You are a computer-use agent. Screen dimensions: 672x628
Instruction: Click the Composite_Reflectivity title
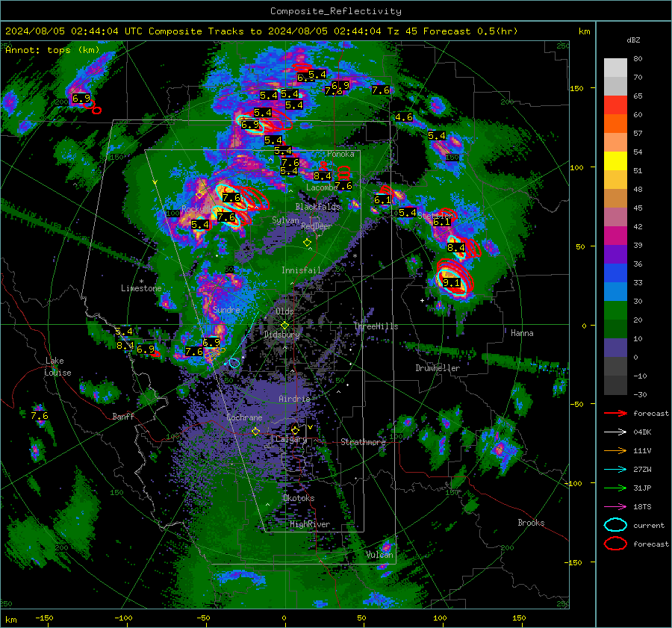pos(335,11)
